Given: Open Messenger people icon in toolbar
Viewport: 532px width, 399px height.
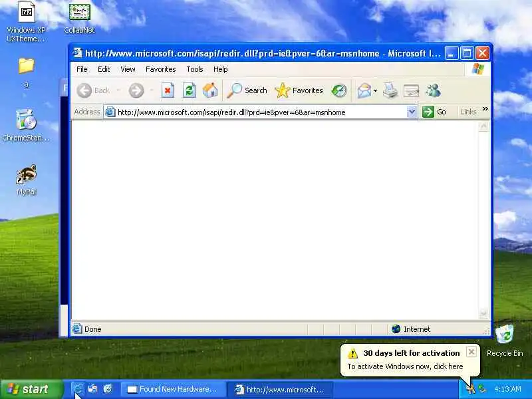Looking at the screenshot, I should 434,90.
